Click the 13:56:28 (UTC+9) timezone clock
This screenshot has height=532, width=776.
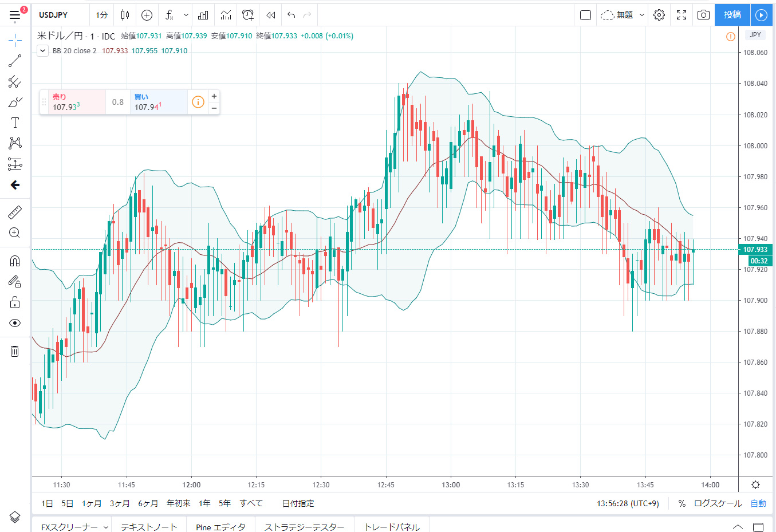[x=628, y=503]
